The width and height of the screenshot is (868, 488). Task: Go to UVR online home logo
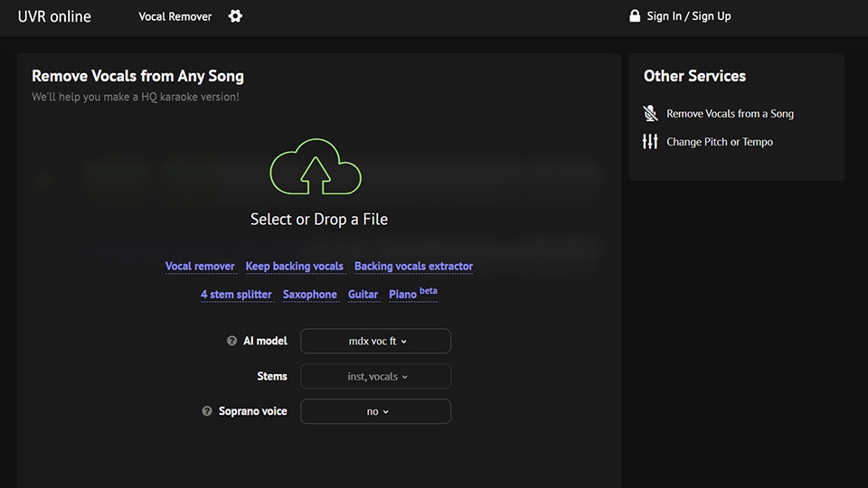click(x=54, y=16)
